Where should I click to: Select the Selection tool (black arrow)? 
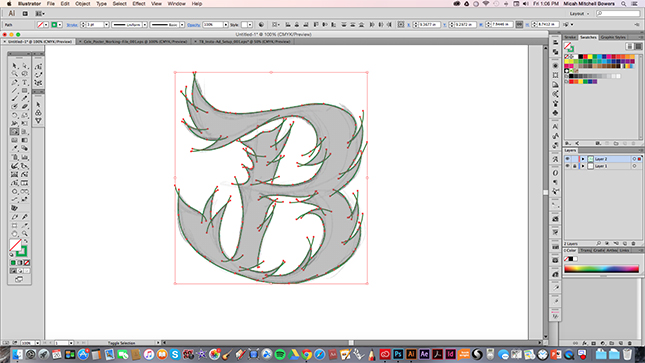pyautogui.click(x=15, y=66)
